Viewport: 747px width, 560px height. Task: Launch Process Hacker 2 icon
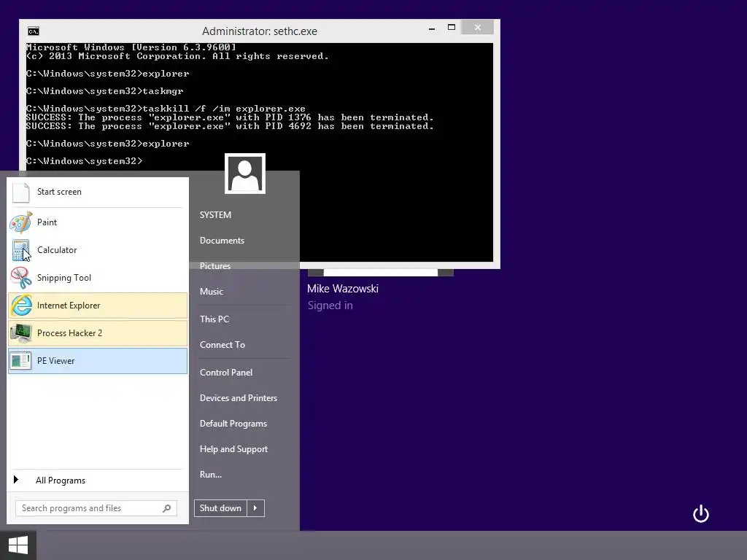pyautogui.click(x=21, y=332)
